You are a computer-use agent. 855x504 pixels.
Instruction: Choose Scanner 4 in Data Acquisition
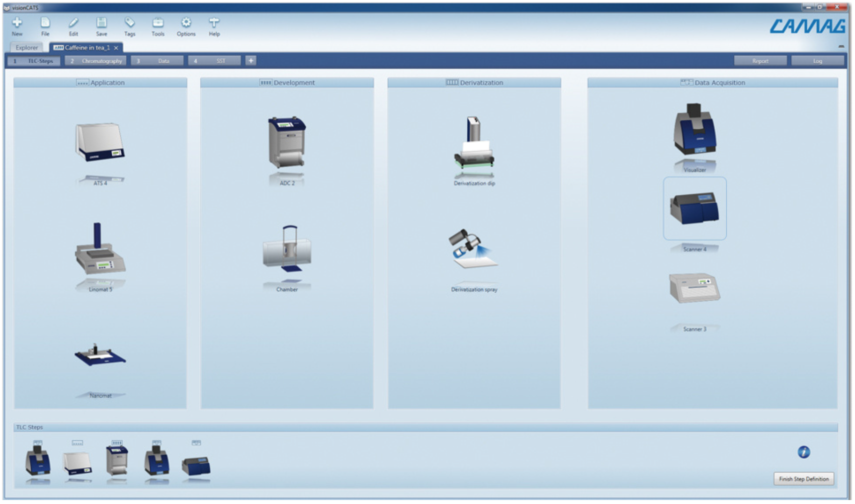pyautogui.click(x=694, y=209)
